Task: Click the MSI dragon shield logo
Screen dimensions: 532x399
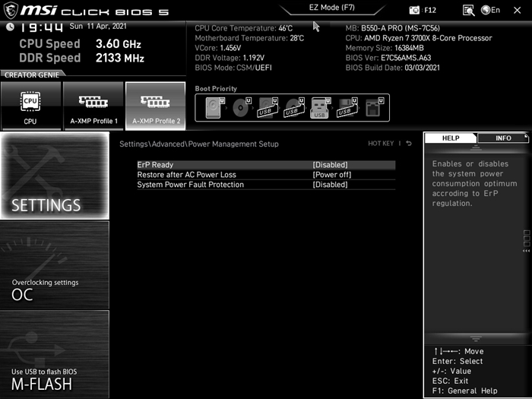Action: pos(10,10)
